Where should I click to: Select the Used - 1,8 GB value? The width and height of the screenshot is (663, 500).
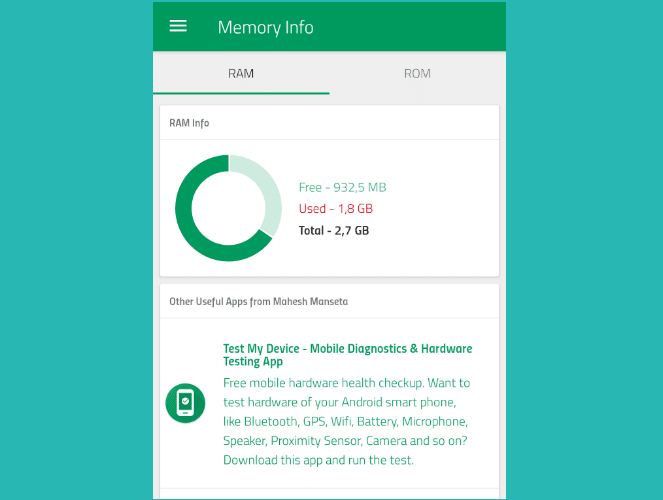click(336, 209)
